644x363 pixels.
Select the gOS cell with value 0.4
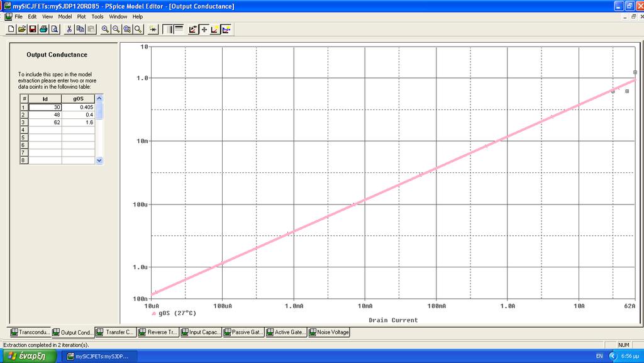(x=78, y=114)
